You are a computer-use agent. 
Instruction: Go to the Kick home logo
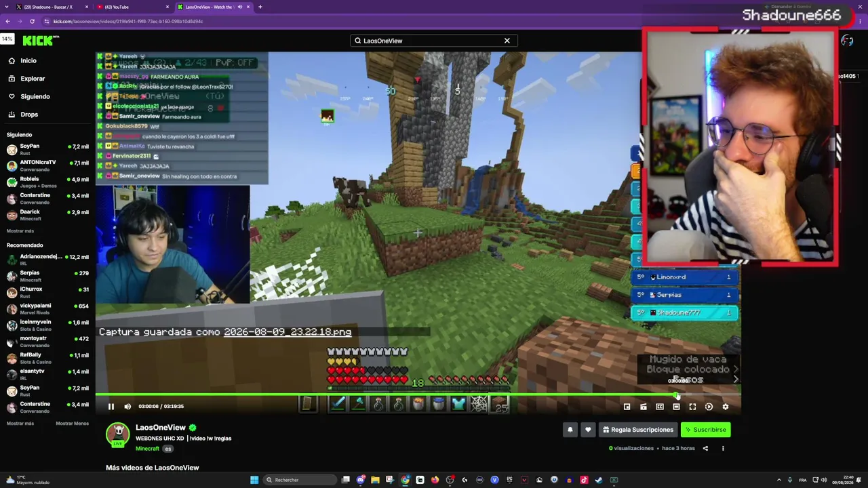41,41
